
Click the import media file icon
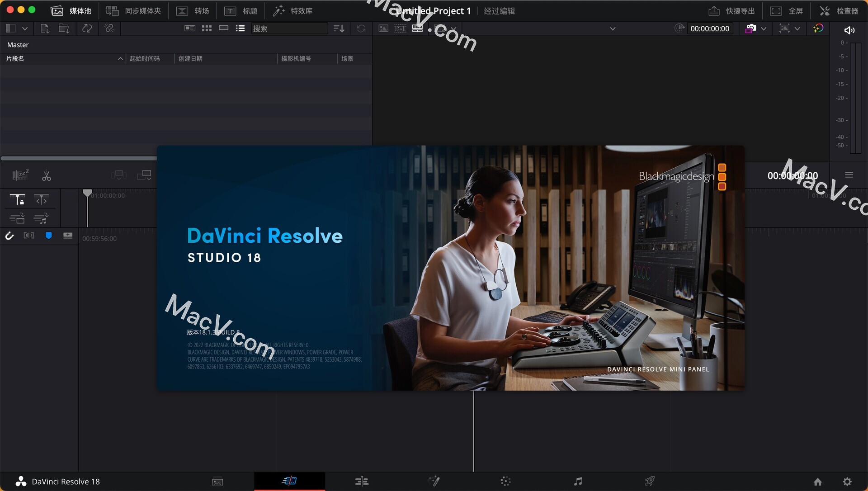click(45, 28)
